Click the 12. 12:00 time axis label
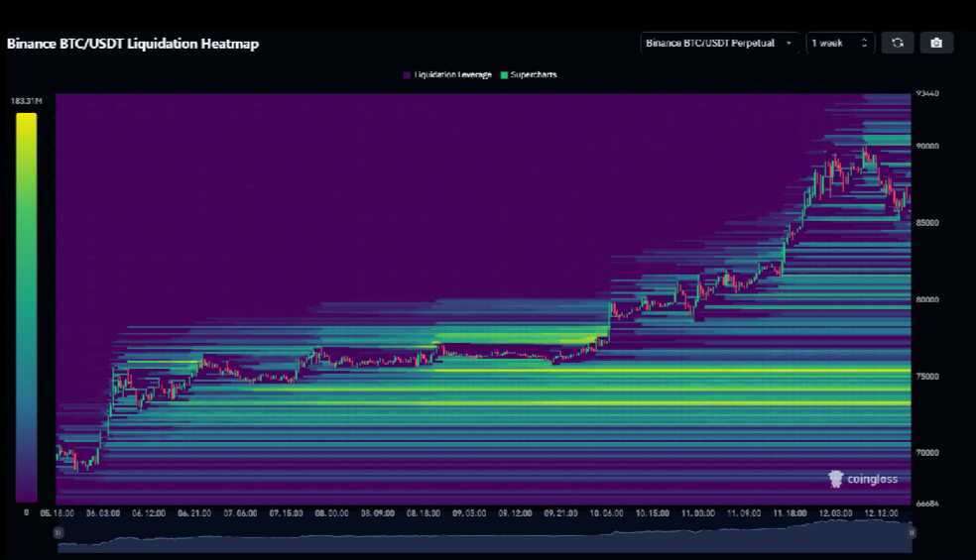Screen dimensions: 976x560 coord(881,513)
